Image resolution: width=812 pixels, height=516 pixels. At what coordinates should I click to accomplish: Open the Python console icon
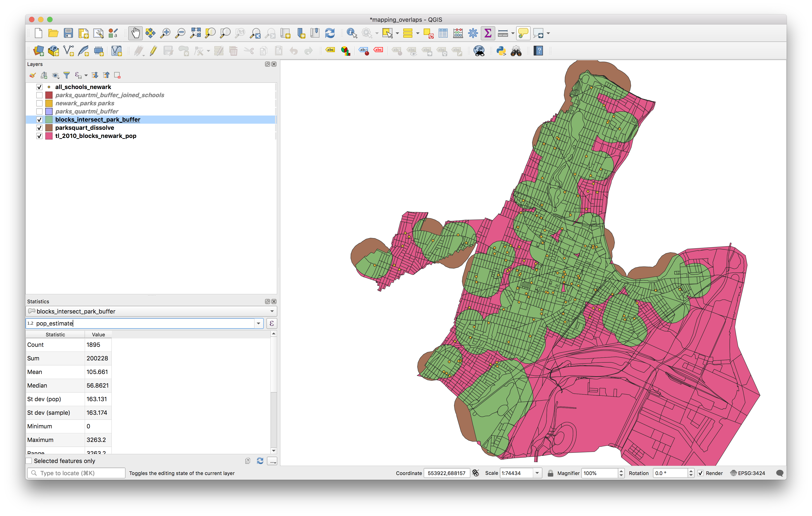click(501, 51)
